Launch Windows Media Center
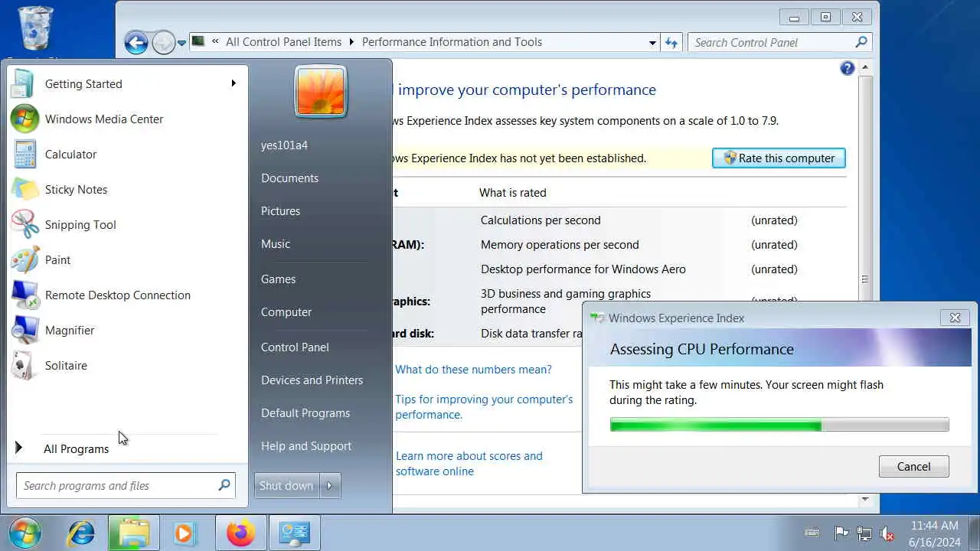 (x=126, y=119)
